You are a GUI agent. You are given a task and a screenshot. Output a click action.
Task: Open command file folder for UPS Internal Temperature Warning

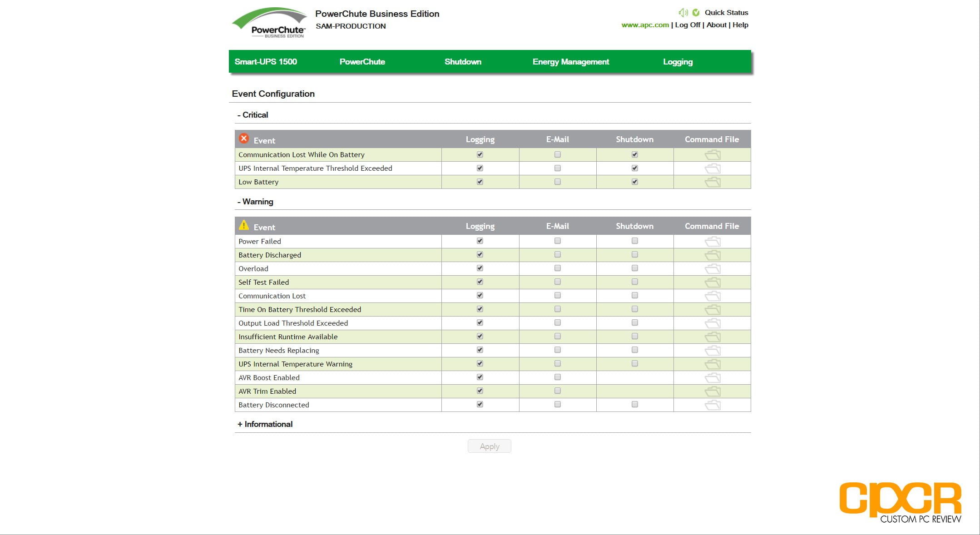pos(713,364)
